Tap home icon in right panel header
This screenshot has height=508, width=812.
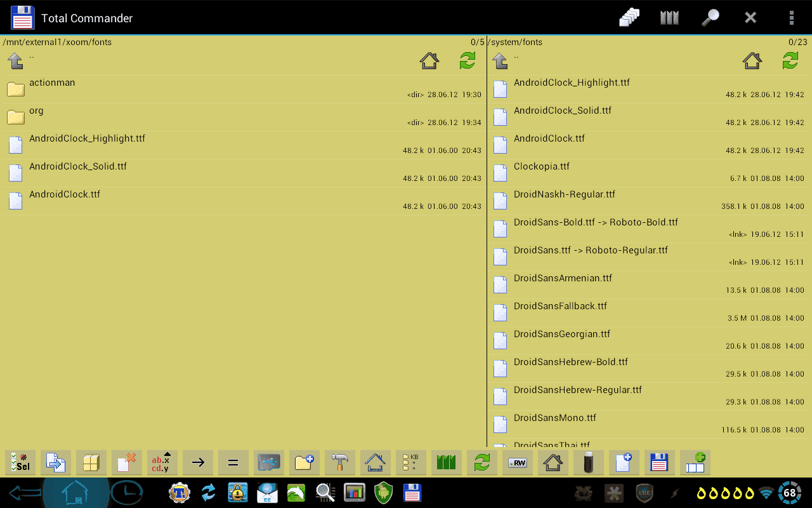pos(752,61)
